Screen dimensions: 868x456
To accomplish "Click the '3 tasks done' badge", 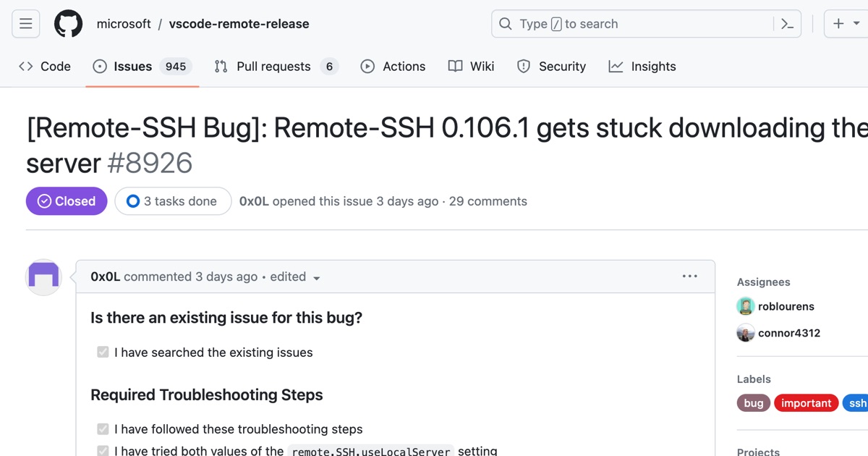I will coord(173,201).
